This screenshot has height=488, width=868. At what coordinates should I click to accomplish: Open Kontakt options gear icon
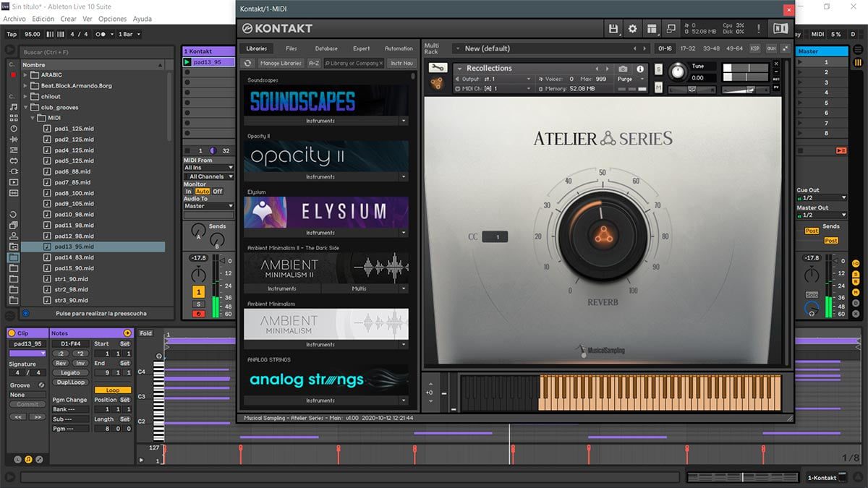(x=633, y=29)
